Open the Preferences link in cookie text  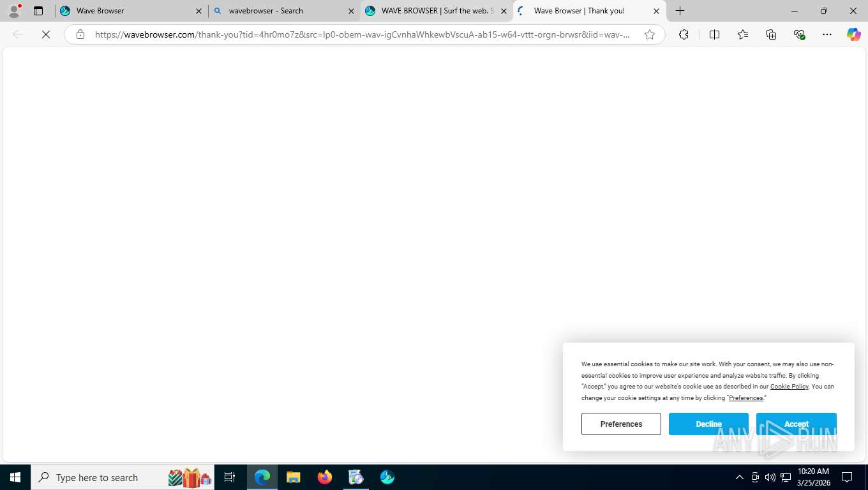pos(745,398)
